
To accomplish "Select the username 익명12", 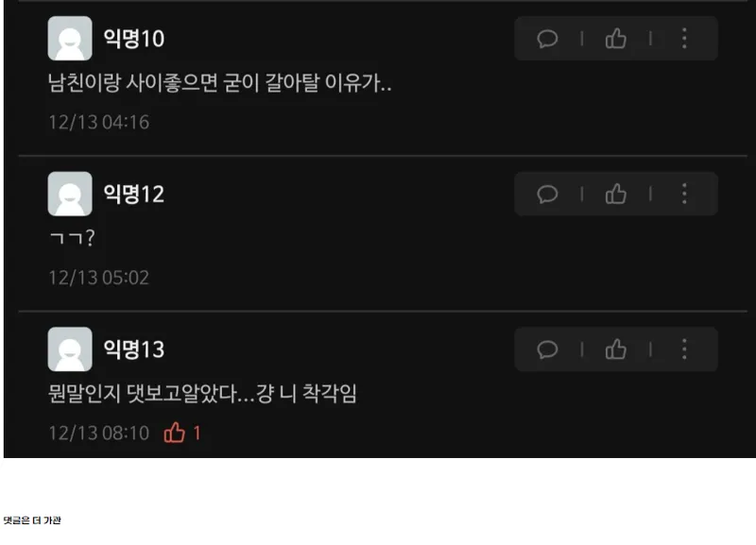I will coord(134,195).
